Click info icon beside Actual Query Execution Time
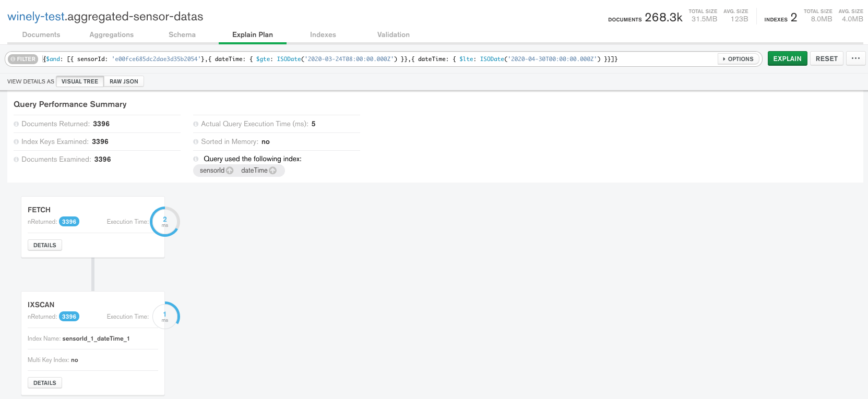The image size is (868, 399). click(196, 124)
